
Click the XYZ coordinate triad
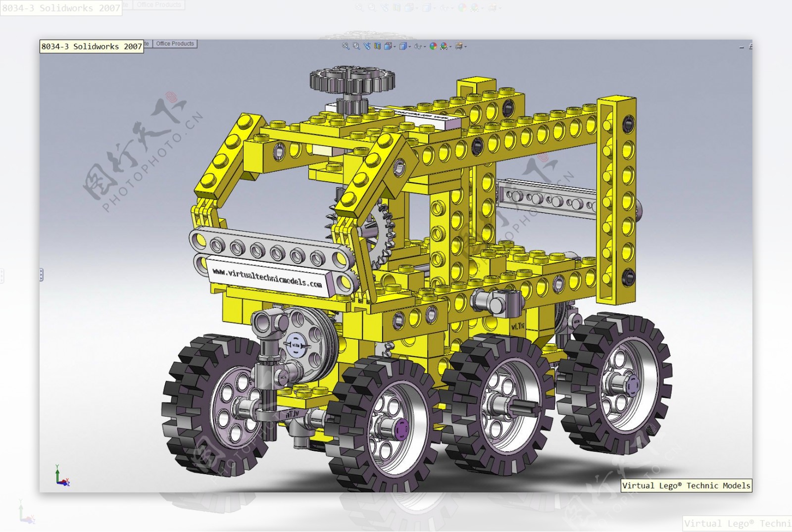point(61,476)
